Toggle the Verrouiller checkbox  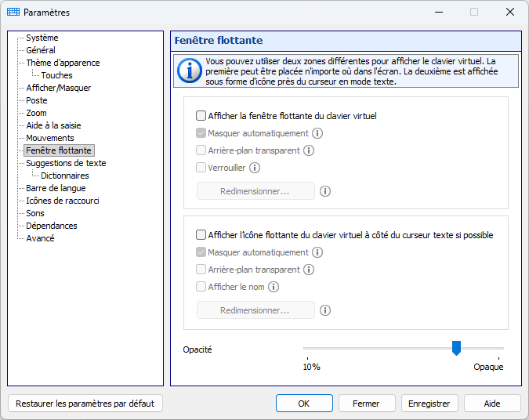point(201,168)
